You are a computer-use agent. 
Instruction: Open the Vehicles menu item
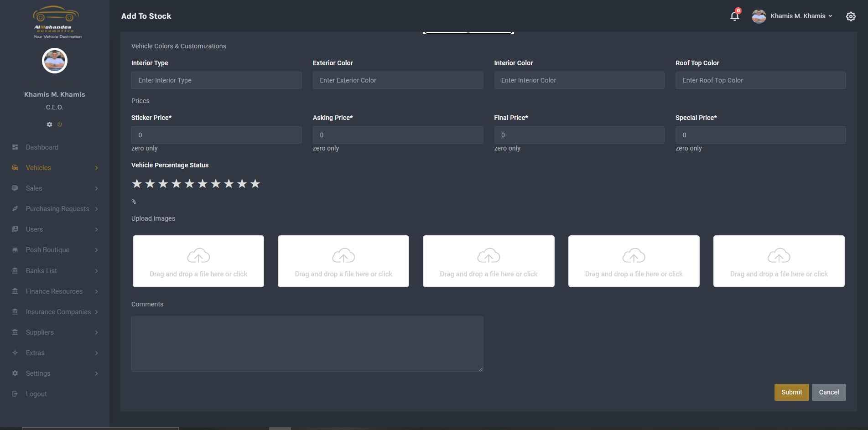tap(38, 168)
